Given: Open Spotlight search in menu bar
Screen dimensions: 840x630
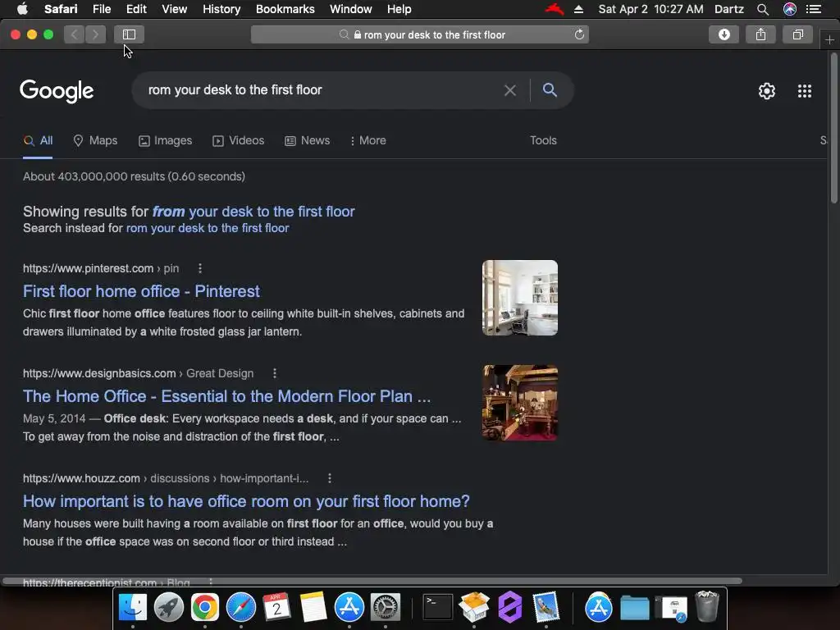Looking at the screenshot, I should (763, 9).
